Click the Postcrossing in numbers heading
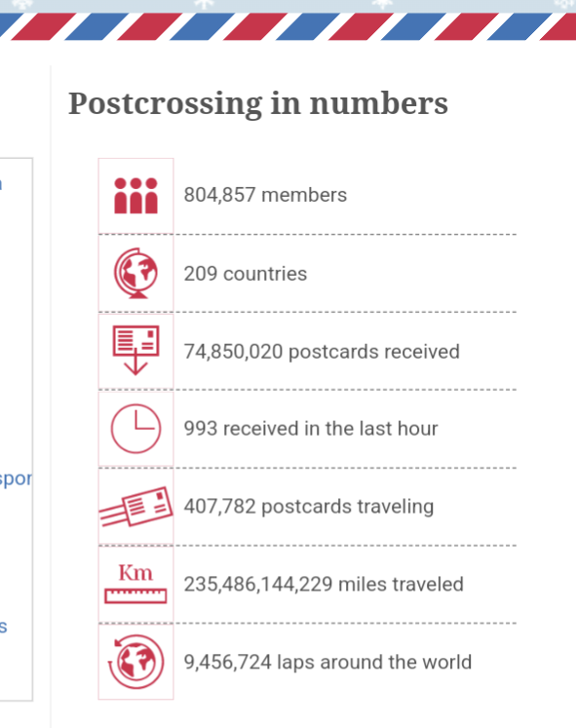This screenshot has width=576, height=728. (258, 103)
